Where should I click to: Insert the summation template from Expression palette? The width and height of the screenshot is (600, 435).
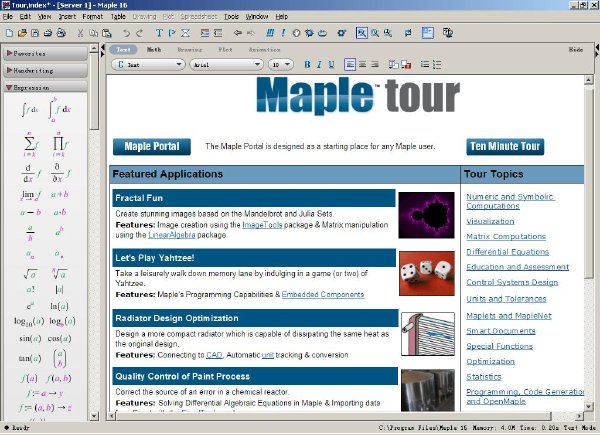[x=31, y=144]
